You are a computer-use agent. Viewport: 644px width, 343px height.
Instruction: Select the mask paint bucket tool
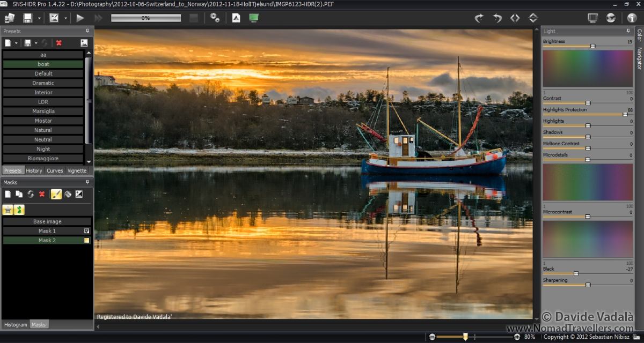68,194
